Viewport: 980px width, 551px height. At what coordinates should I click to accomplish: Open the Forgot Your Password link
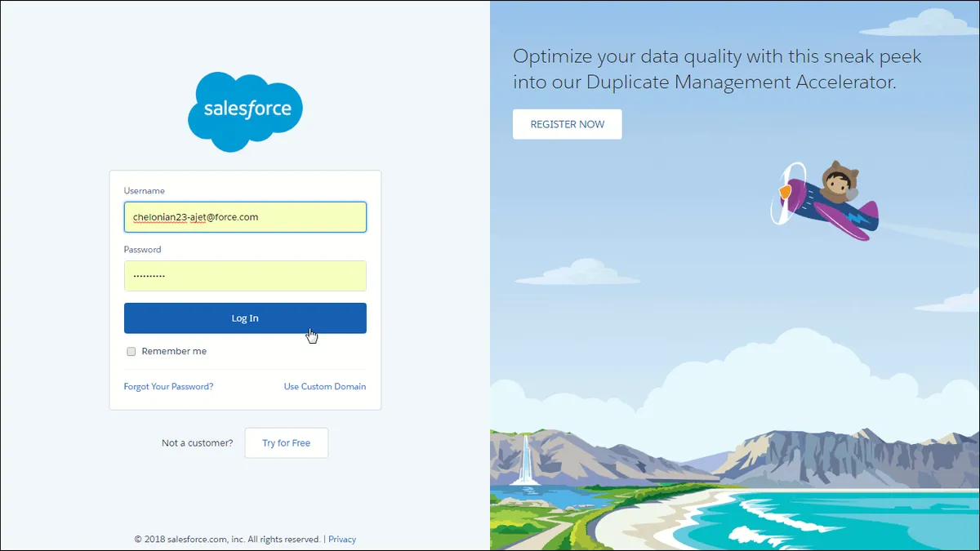tap(168, 387)
